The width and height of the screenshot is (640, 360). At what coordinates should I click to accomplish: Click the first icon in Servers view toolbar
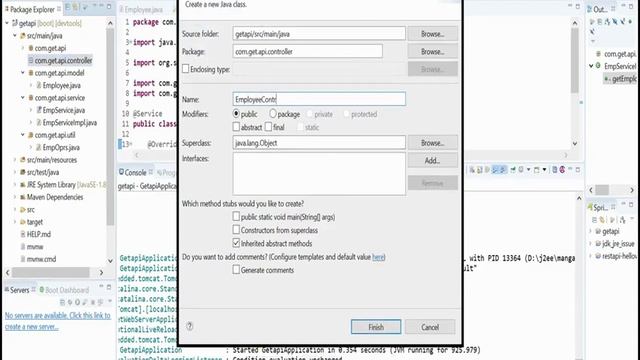[x=62, y=302]
